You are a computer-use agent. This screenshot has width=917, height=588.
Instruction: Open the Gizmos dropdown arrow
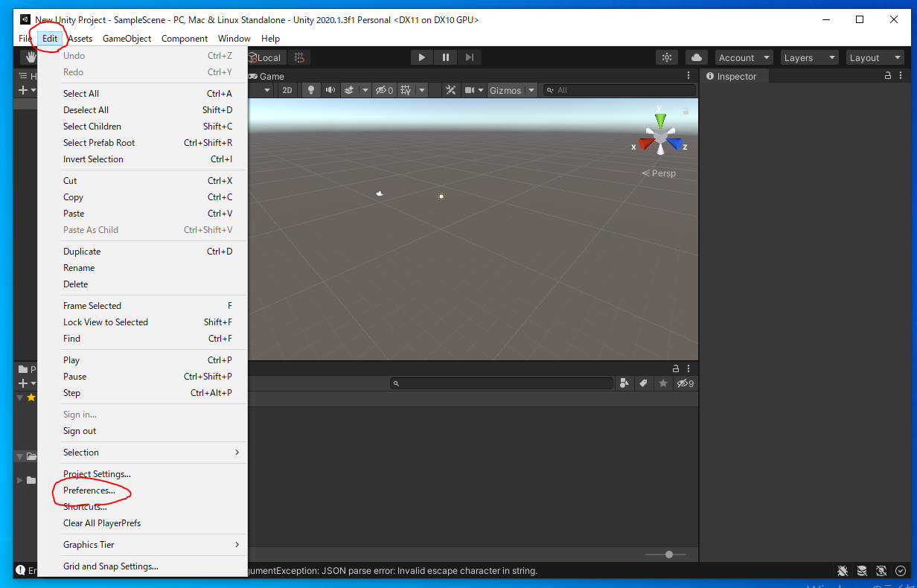[531, 90]
